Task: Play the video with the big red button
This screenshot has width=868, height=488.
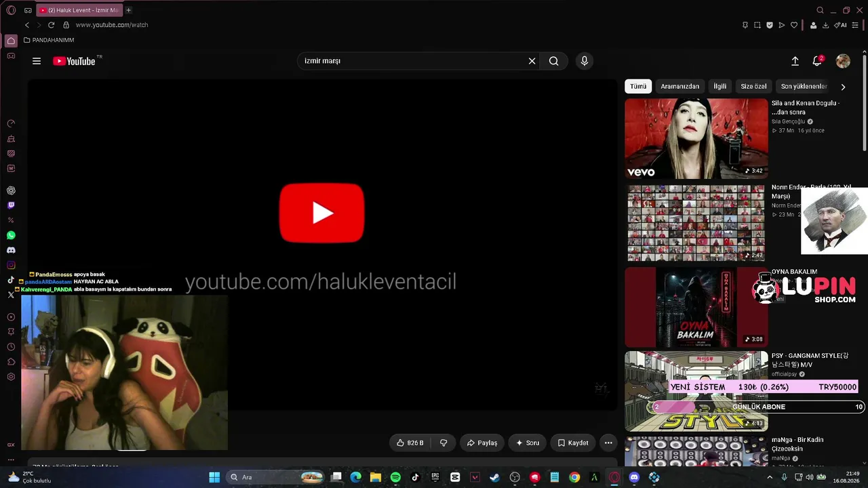Action: (322, 213)
